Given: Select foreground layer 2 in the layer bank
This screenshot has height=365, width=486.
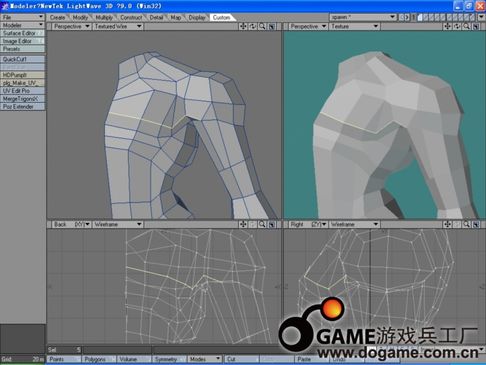Looking at the screenshot, I should tap(425, 17).
